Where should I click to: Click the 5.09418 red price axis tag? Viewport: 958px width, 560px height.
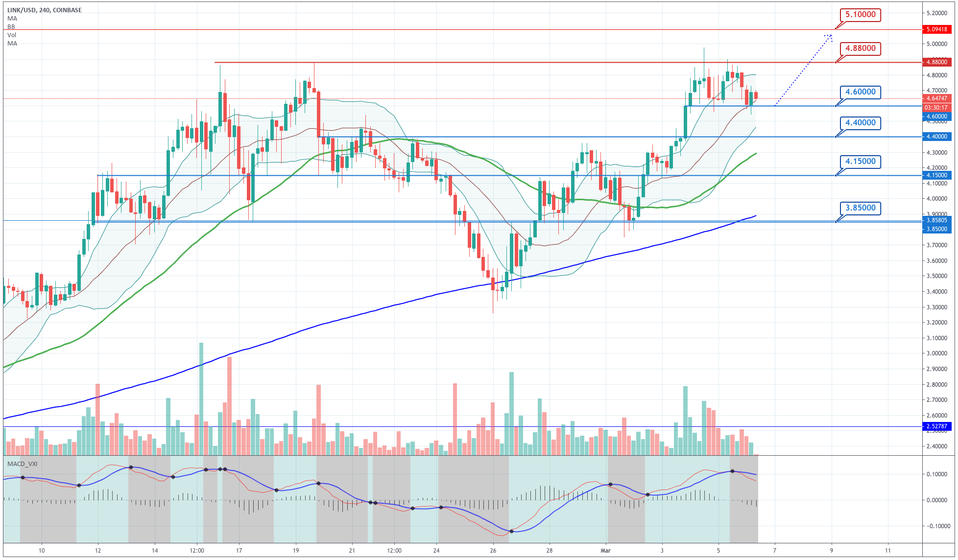point(937,29)
